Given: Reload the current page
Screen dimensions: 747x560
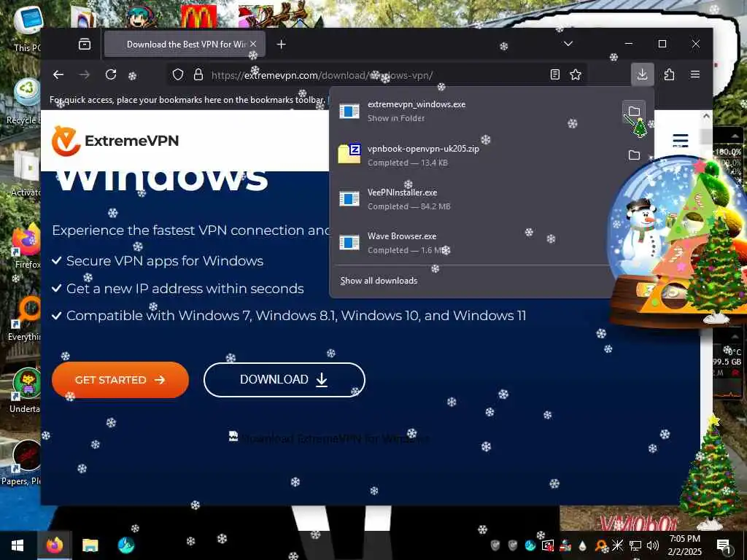Looking at the screenshot, I should (111, 75).
